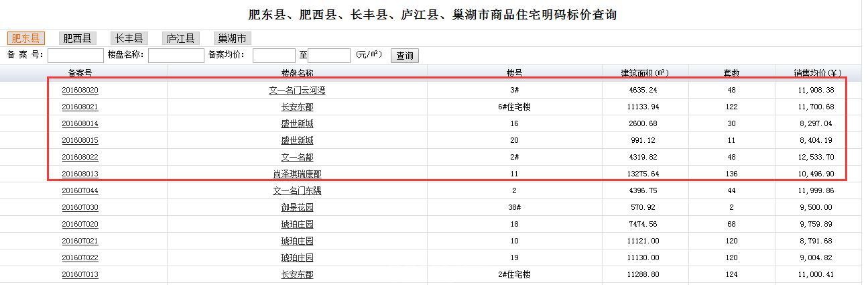Select the building number 6#住宅楼
This screenshot has width=868, height=285.
pos(514,107)
